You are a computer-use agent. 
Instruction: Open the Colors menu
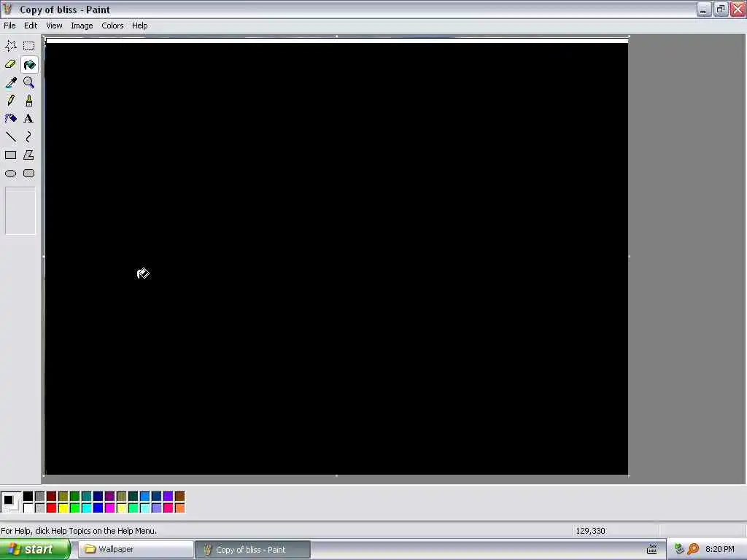pyautogui.click(x=112, y=26)
